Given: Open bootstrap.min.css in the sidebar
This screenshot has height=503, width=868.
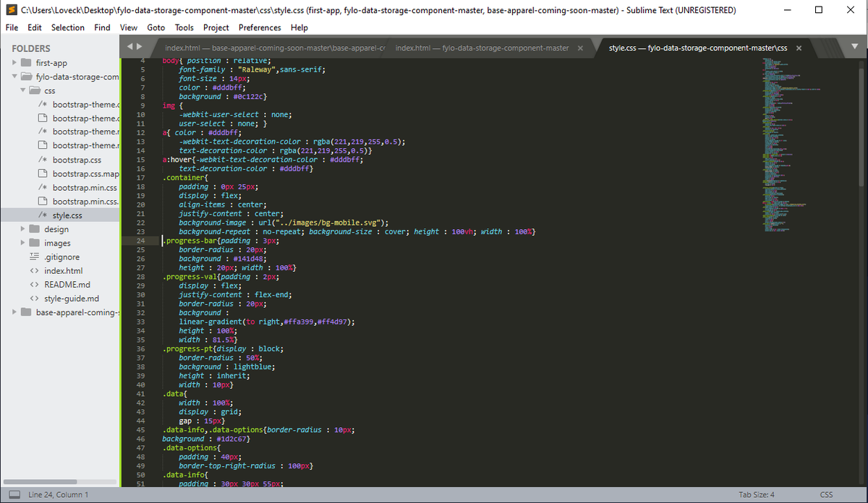Looking at the screenshot, I should click(85, 188).
